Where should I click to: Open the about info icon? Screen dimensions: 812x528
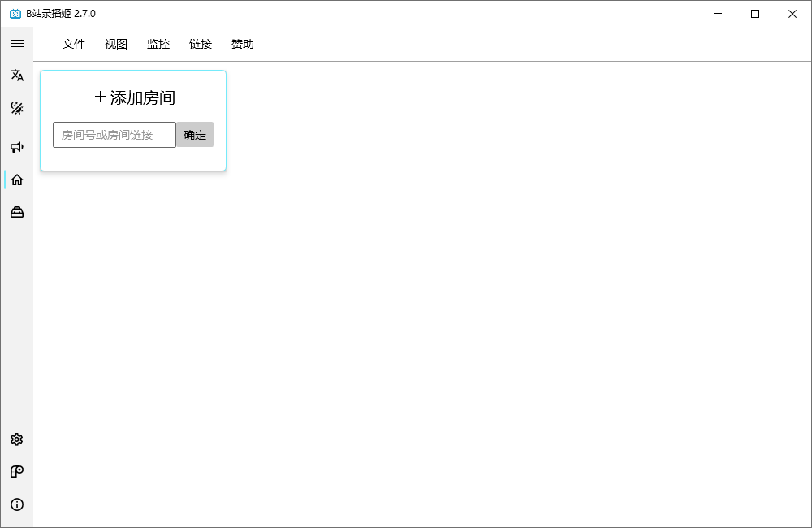point(17,504)
